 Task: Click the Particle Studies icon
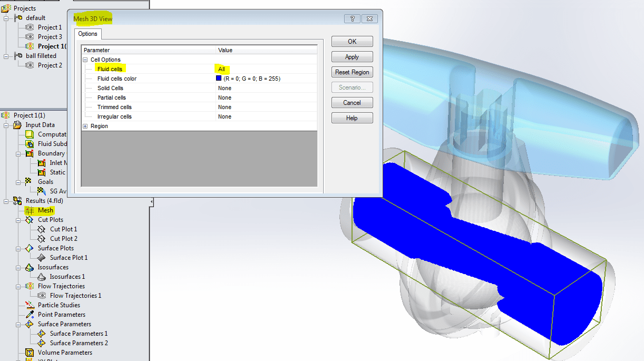tap(30, 305)
